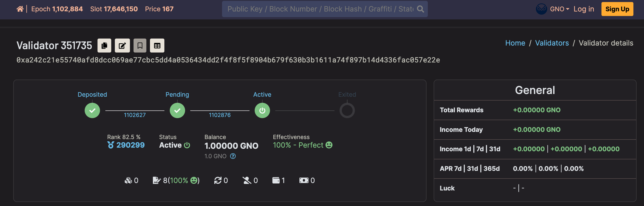Click the proposed blocks icon
Image resolution: width=644 pixels, height=206 pixels.
click(x=128, y=181)
